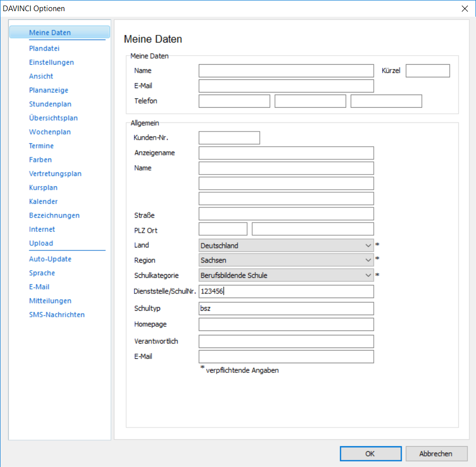Click the Dienststelle/SchulNr. field containing 123456
This screenshot has width=476, height=467.
(286, 291)
